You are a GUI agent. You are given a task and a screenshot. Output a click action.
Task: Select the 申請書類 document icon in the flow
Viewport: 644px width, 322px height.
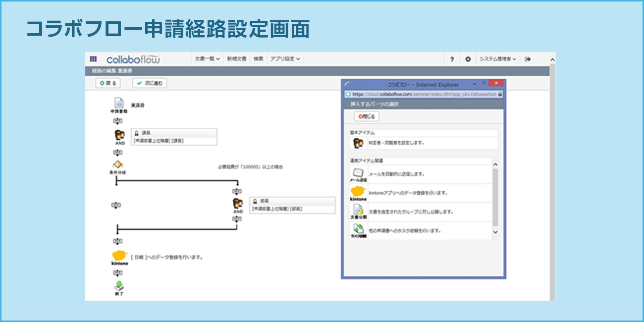[118, 103]
